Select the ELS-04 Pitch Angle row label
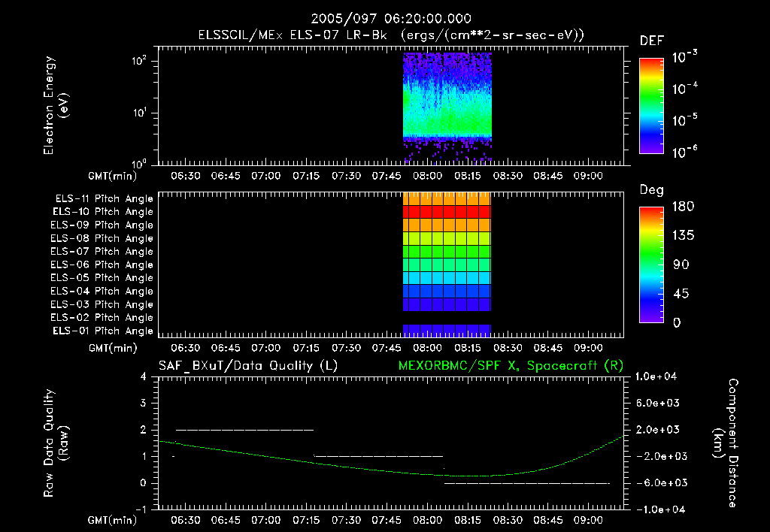 pyautogui.click(x=102, y=291)
